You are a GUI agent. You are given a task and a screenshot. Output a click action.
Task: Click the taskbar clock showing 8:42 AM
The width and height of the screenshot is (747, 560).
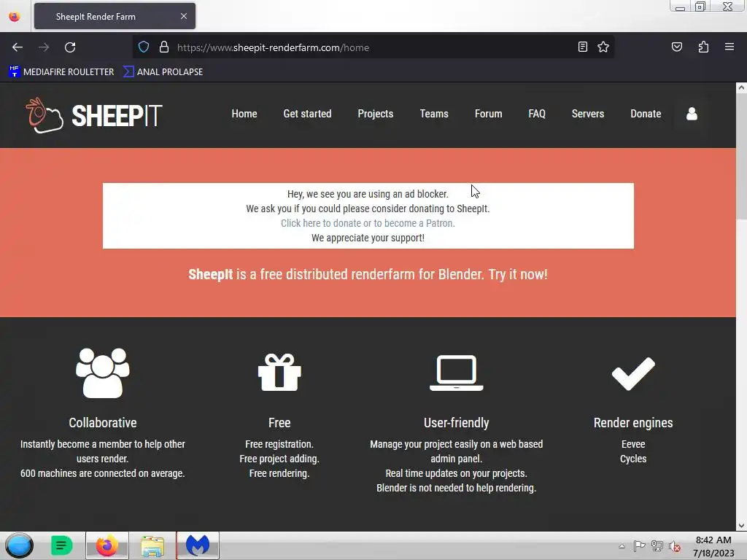(x=713, y=540)
